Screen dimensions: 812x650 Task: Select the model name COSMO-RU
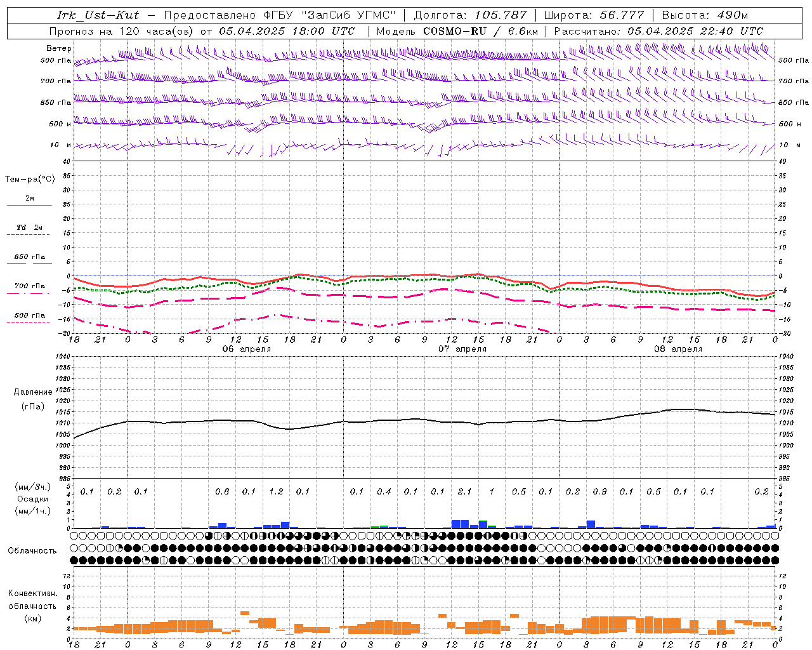tap(454, 30)
